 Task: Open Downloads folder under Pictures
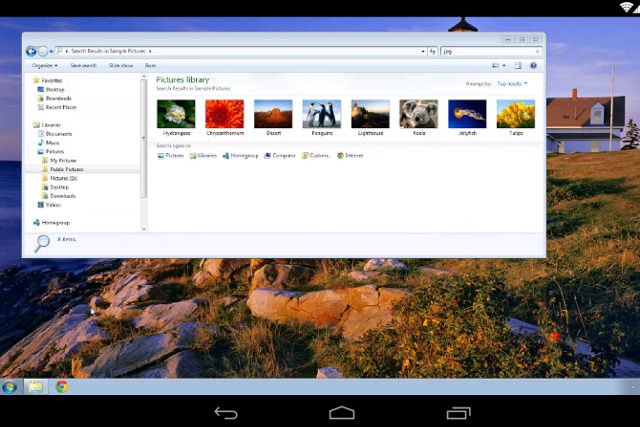click(x=59, y=196)
